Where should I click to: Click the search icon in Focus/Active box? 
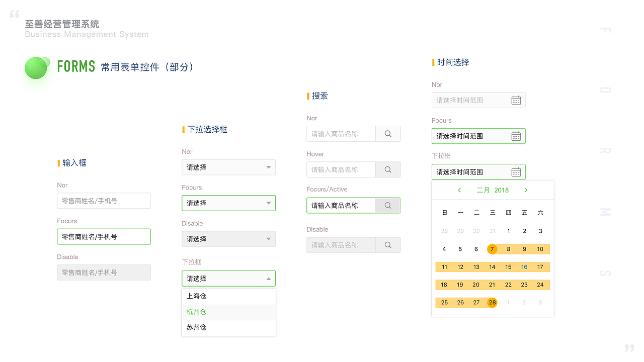click(387, 205)
